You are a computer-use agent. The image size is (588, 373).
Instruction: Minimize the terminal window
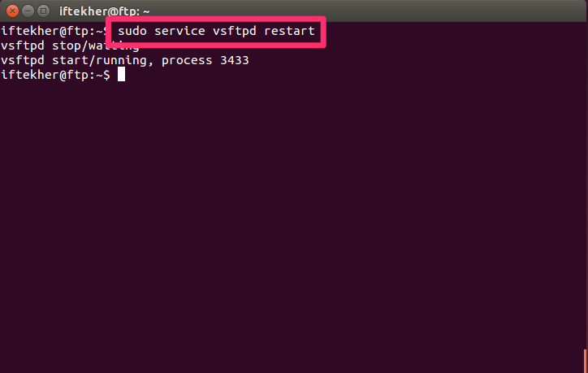28,11
